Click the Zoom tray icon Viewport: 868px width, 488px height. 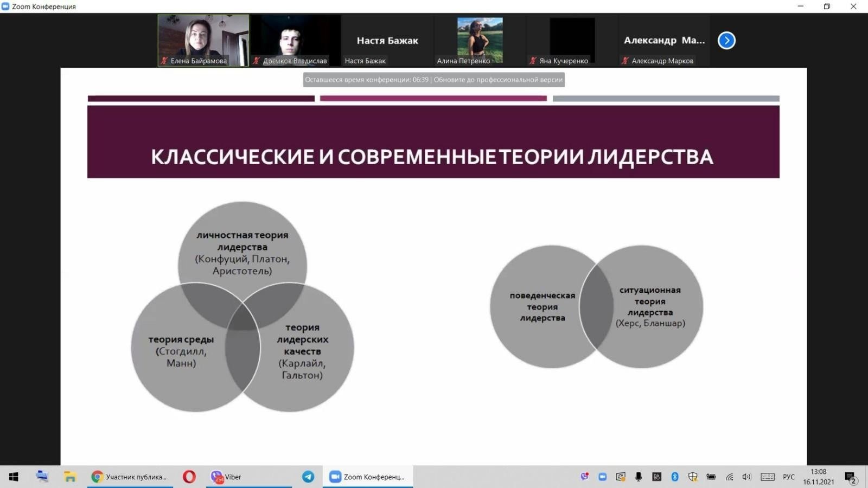pyautogui.click(x=602, y=477)
